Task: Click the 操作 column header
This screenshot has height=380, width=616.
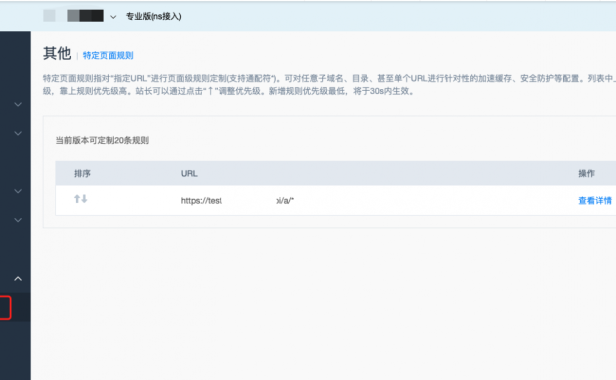Action: [586, 173]
